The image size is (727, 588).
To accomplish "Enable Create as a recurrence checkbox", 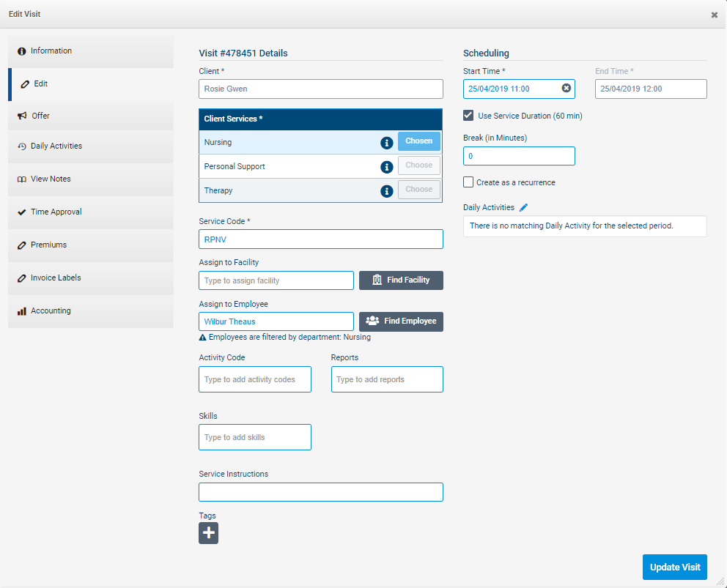I will tap(468, 182).
